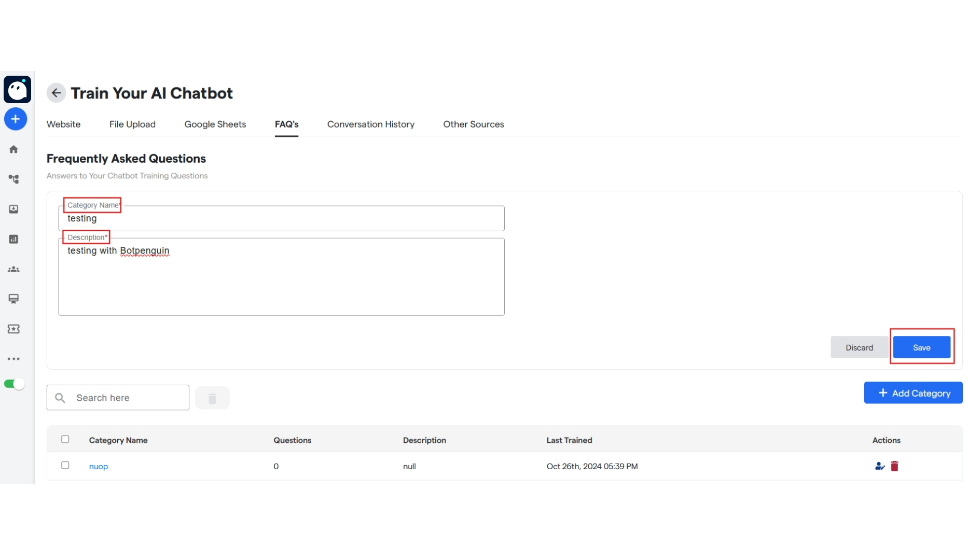The width and height of the screenshot is (968, 560).
Task: Tick the select-all checkbox in table header
Action: (65, 439)
